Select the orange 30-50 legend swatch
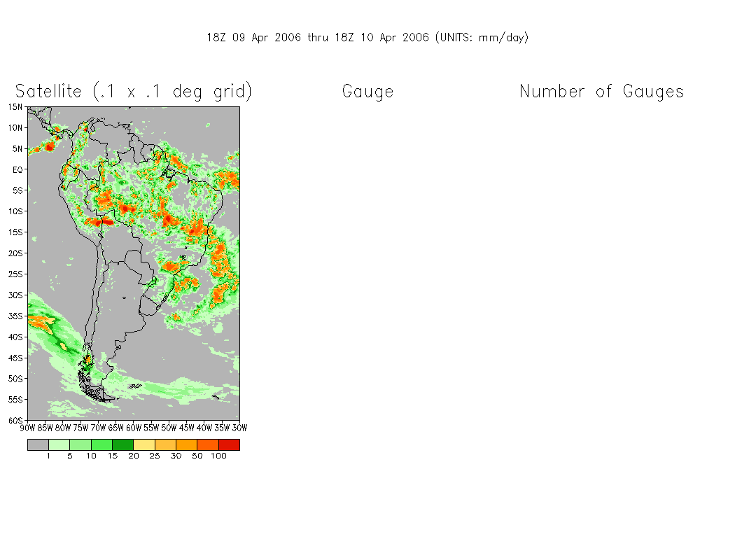This screenshot has width=735, height=560. point(187,444)
